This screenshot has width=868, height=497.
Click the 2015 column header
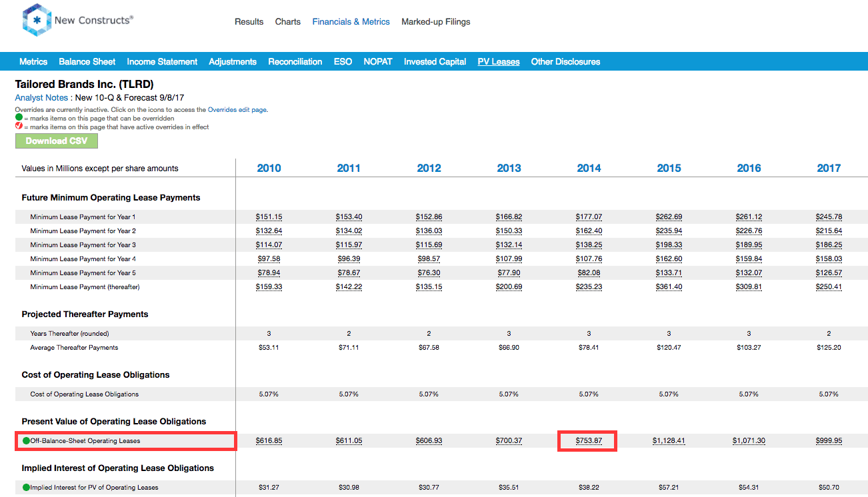point(669,169)
